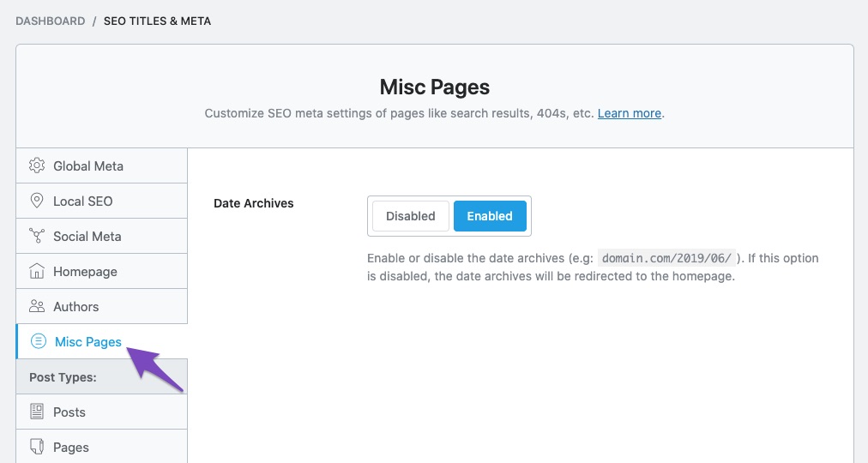Screen dimensions: 868x463
Task: Select the Homepage tab label
Action: (85, 271)
